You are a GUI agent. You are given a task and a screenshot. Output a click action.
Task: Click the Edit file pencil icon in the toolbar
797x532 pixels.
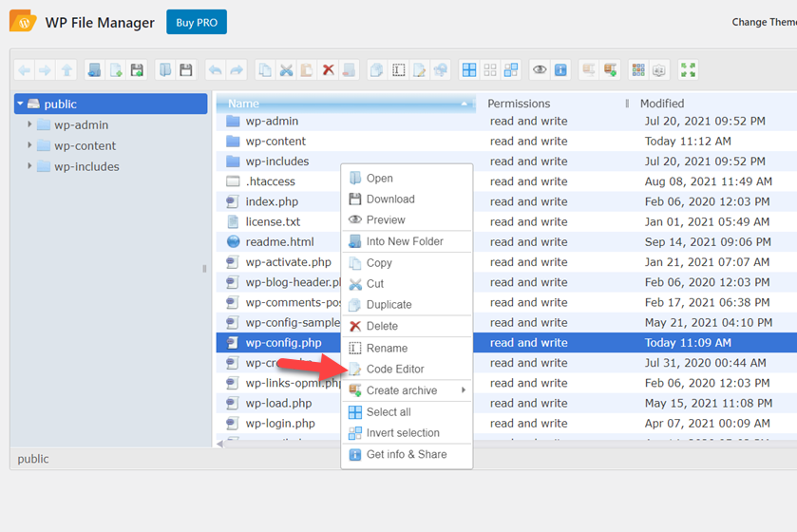click(419, 70)
